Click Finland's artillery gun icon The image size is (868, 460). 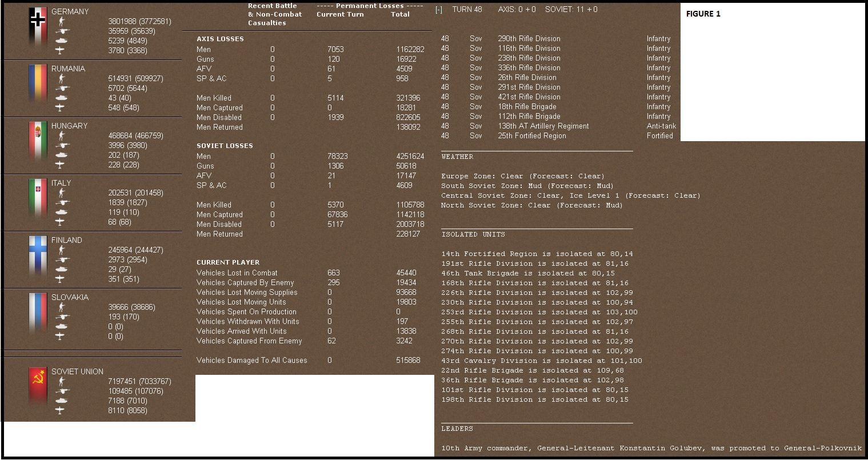pos(61,260)
